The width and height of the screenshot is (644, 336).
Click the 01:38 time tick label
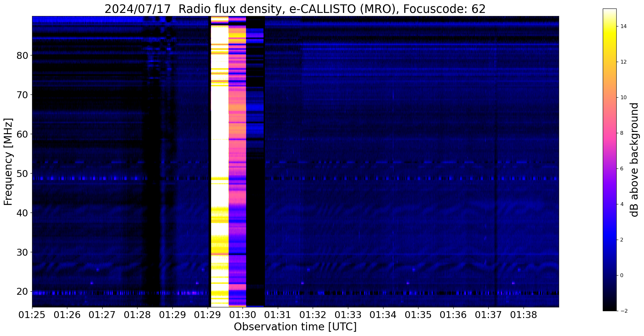pyautogui.click(x=524, y=315)
